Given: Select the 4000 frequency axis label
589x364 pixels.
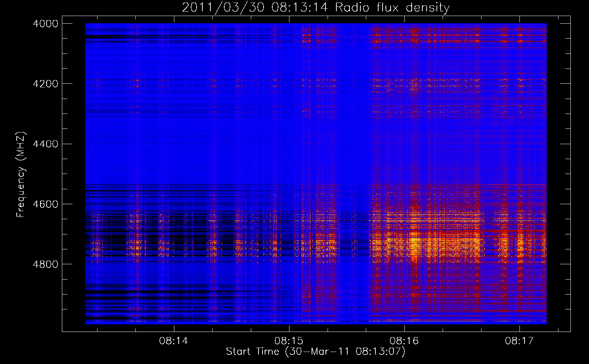Looking at the screenshot, I should click(45, 24).
